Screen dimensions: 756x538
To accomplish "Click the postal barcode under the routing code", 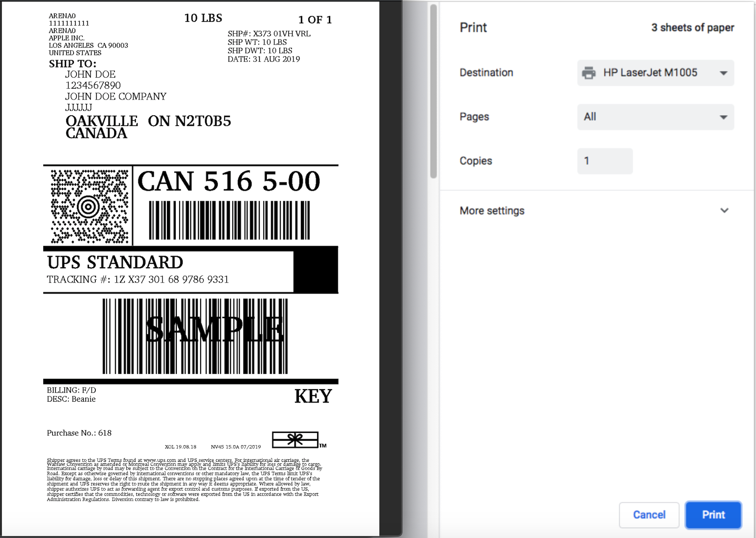I will click(x=229, y=220).
